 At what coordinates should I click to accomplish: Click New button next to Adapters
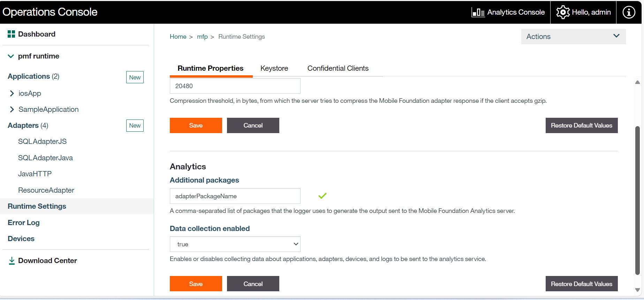pos(135,125)
